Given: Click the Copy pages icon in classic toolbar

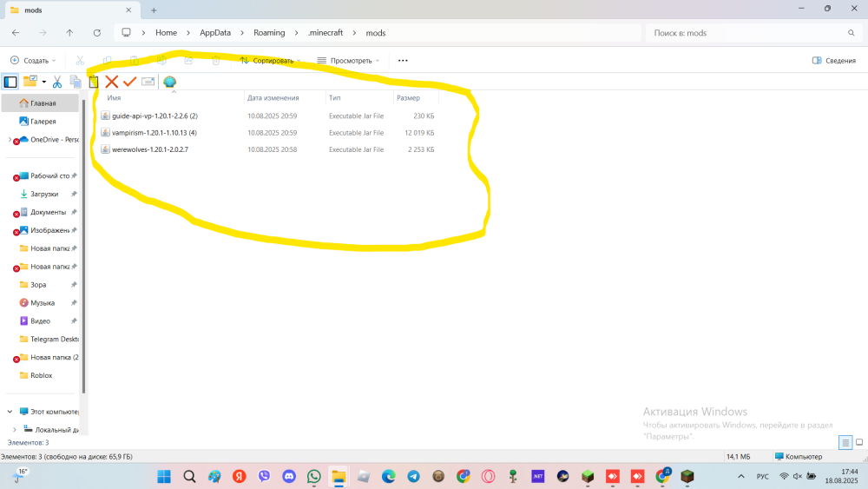Looking at the screenshot, I should (x=76, y=82).
